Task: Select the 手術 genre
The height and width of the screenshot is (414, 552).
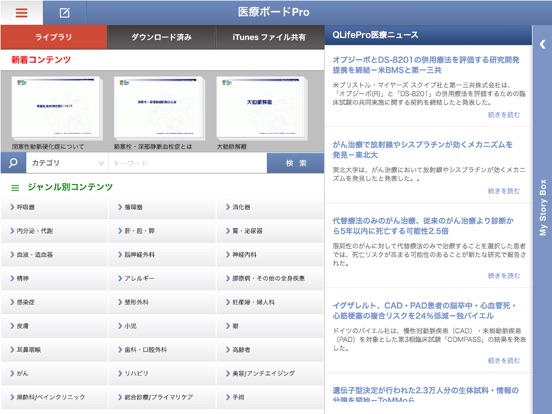Action: (270, 397)
